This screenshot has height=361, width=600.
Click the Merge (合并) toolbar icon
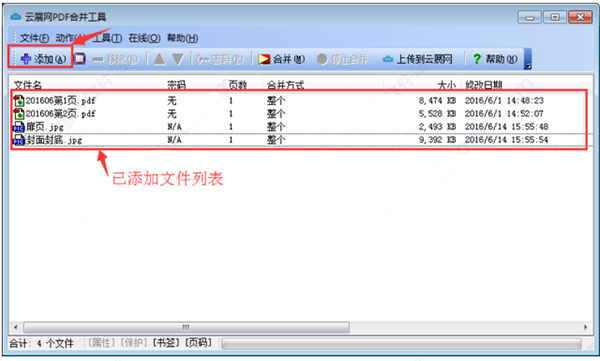pyautogui.click(x=264, y=59)
